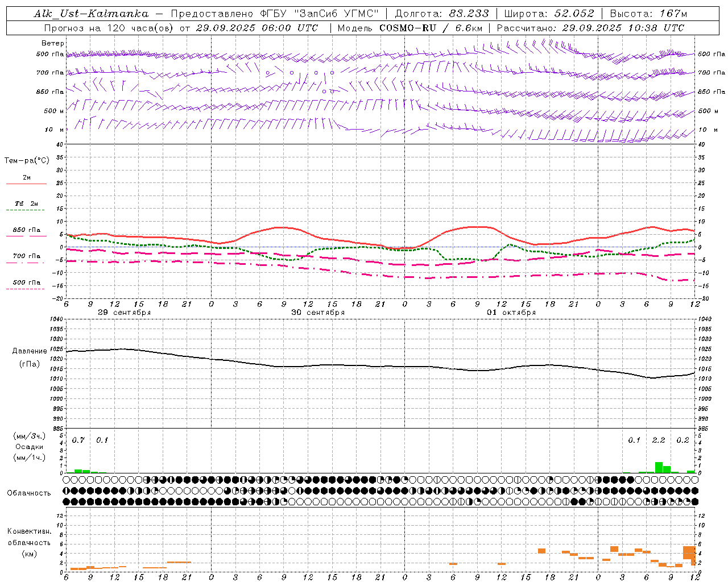Click 'Прогноз на 120 часа(ов)' forecast text
Viewport: 728px width, 582px height.
click(109, 28)
